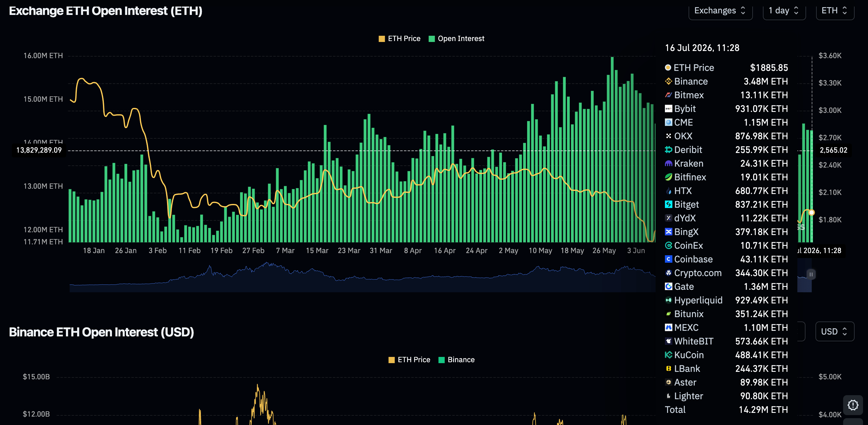Click the HTX flame icon
This screenshot has height=425, width=868.
[x=668, y=191]
